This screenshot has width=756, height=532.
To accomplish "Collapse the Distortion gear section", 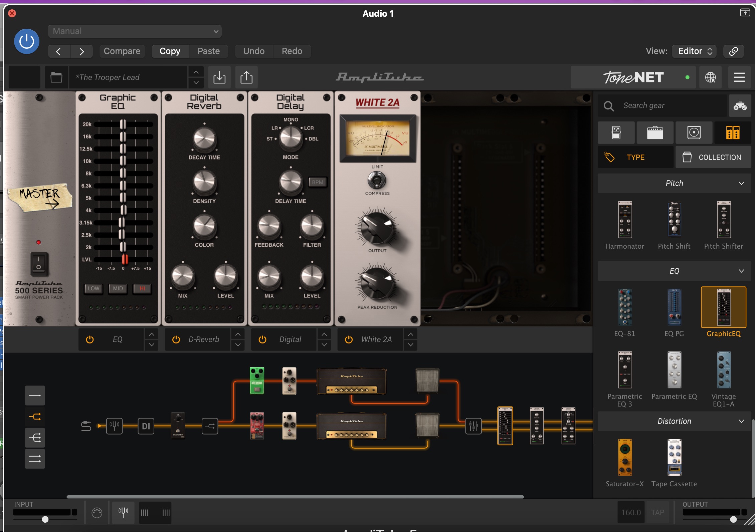I will pyautogui.click(x=674, y=421).
